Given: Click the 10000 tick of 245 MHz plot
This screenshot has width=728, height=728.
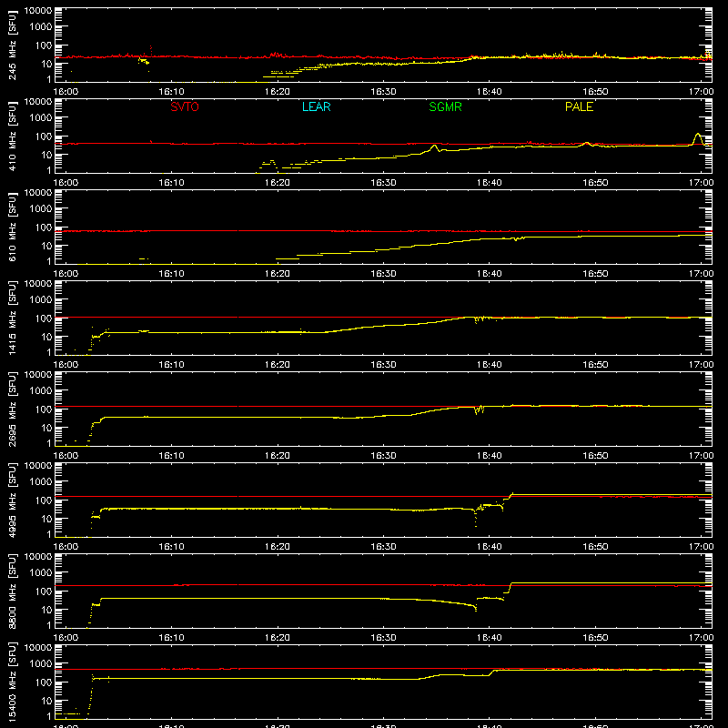Looking at the screenshot, I should coord(38,11).
